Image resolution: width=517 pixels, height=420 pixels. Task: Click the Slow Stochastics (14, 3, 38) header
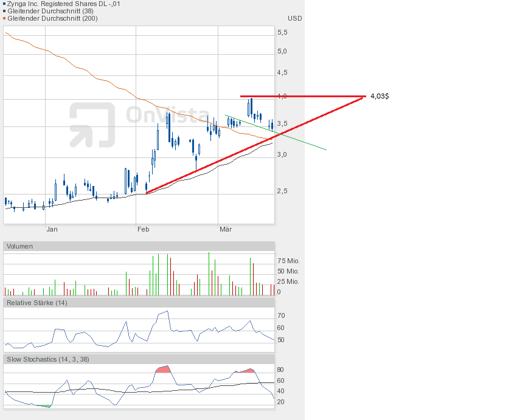[x=47, y=359]
